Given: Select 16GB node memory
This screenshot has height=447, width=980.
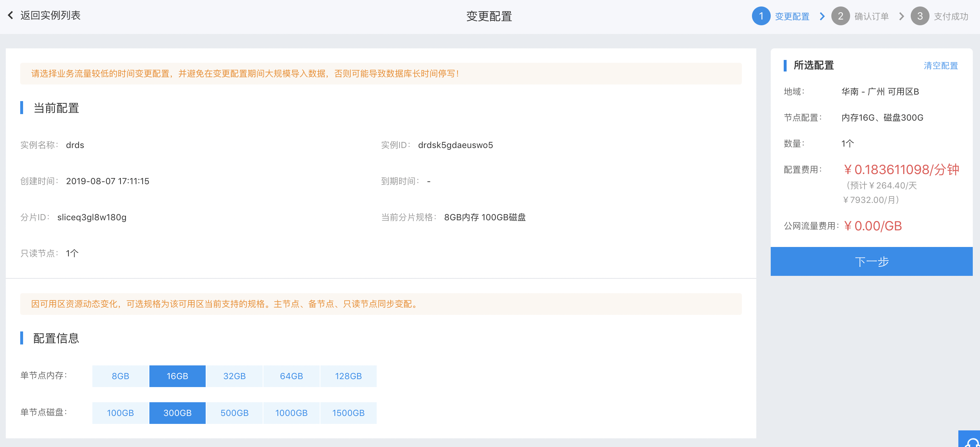Looking at the screenshot, I should [177, 376].
